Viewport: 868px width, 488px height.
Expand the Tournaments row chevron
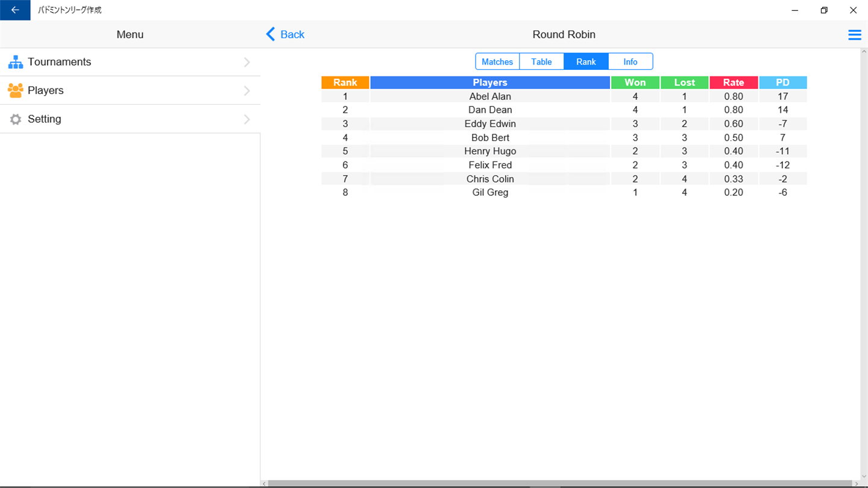247,62
